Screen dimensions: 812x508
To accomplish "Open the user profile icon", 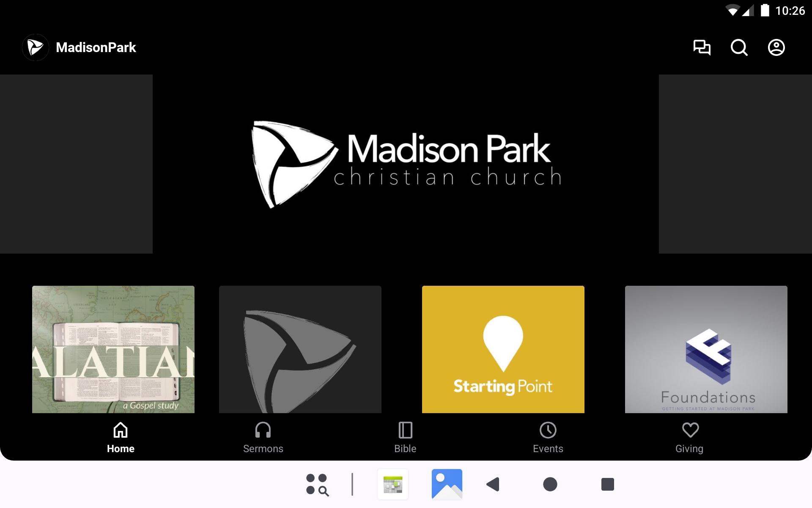I will [x=776, y=47].
